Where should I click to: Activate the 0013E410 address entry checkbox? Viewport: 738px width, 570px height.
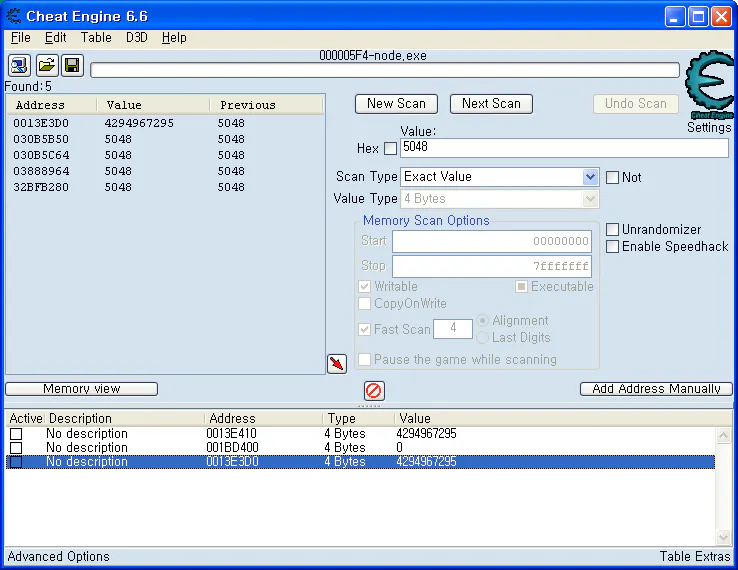point(16,434)
